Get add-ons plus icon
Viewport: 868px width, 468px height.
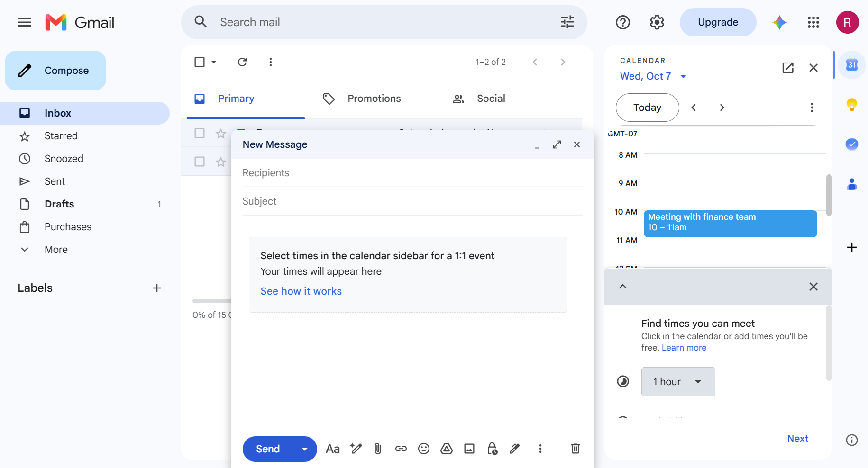(x=852, y=247)
